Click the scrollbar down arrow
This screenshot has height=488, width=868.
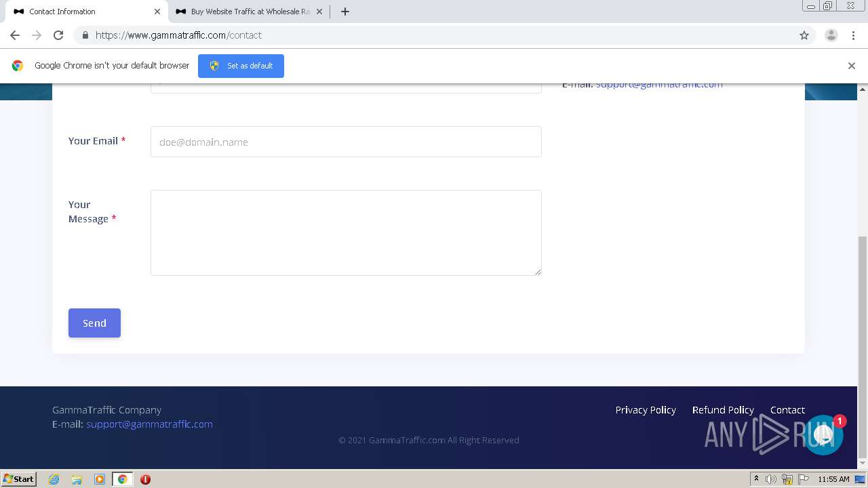tap(863, 463)
